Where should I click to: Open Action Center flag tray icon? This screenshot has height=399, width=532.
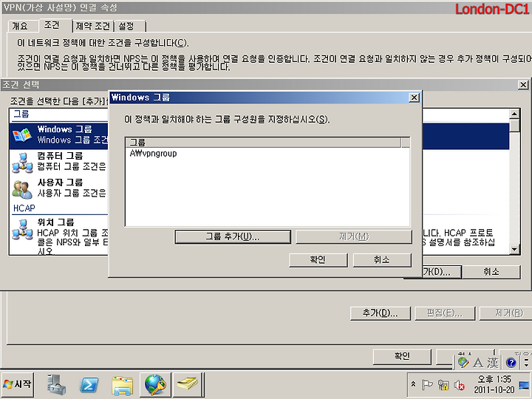coord(426,385)
